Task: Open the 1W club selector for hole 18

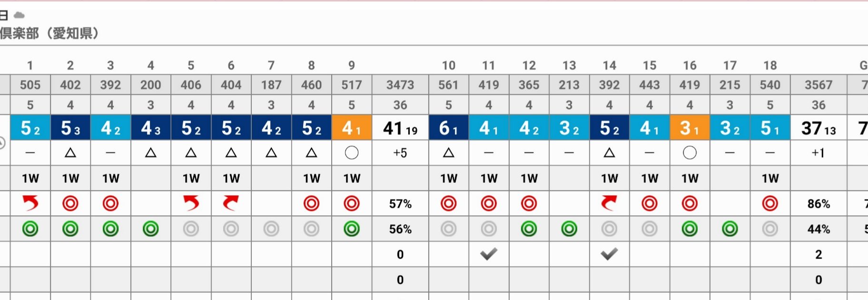Action: pos(770,179)
